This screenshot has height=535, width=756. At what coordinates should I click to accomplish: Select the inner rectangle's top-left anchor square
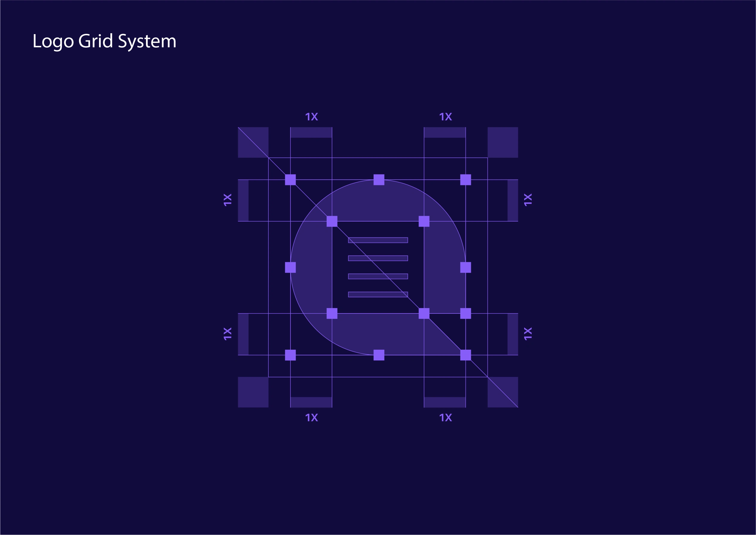click(x=332, y=221)
